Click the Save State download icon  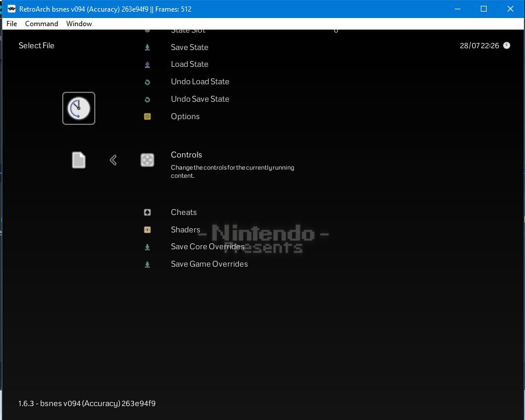147,48
